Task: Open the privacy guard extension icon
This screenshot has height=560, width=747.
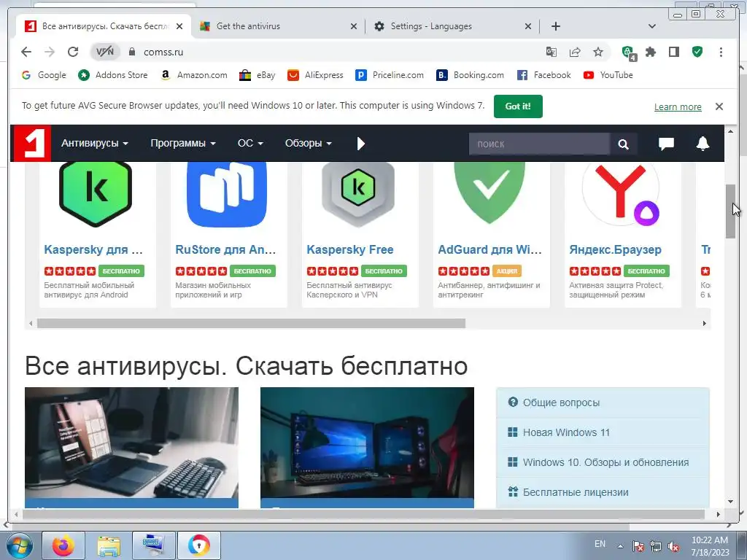Action: click(x=629, y=52)
